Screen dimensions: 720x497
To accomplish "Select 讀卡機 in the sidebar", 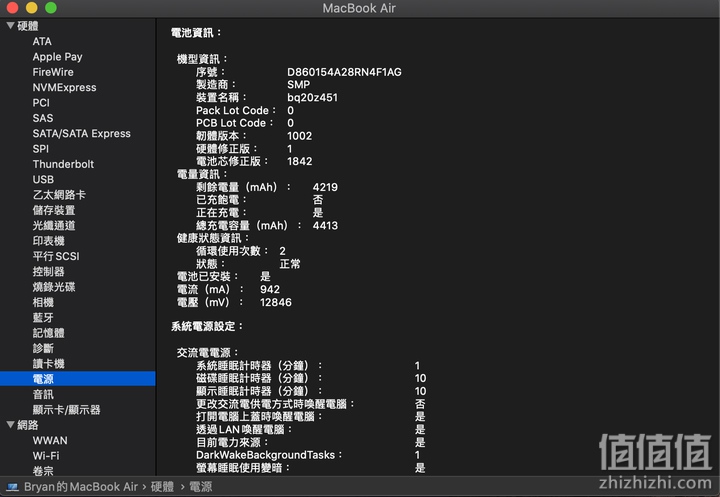I will click(48, 364).
